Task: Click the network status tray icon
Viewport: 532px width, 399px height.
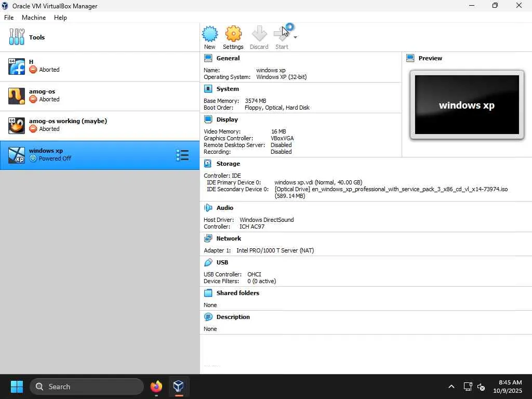Action: coord(468,387)
